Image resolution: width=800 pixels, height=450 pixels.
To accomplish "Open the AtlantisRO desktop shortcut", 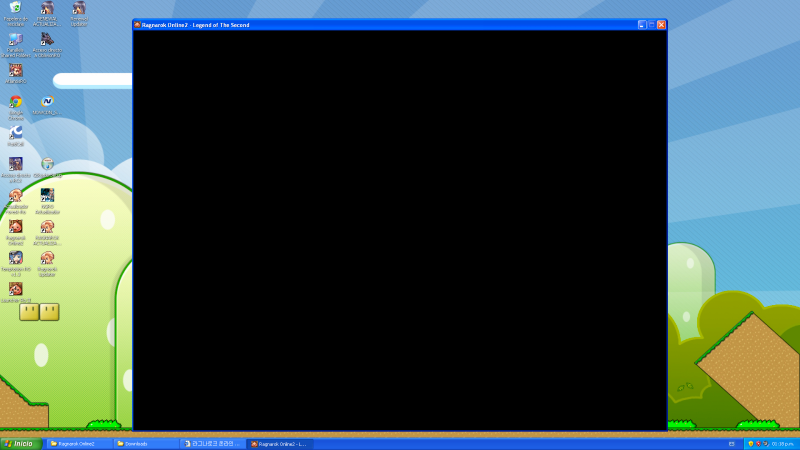I will [x=16, y=73].
